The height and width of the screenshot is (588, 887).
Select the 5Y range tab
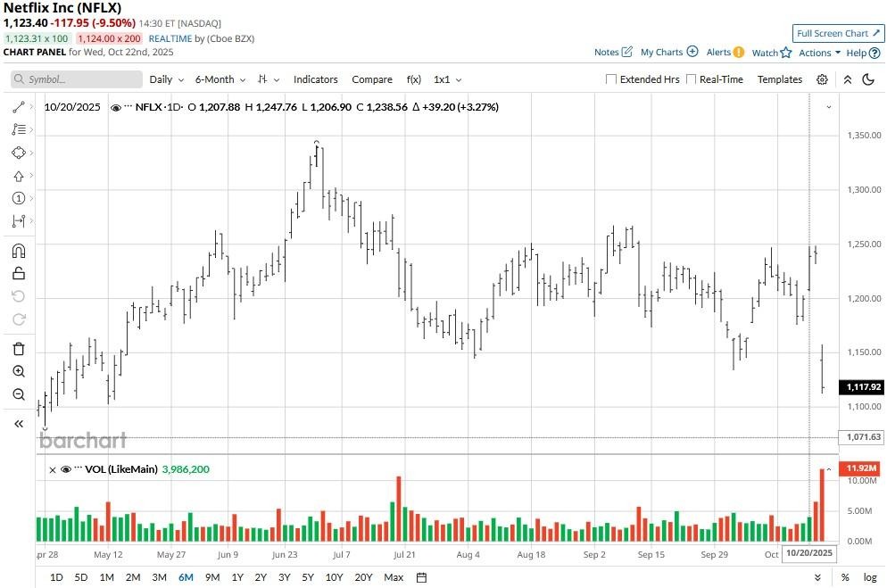307,577
